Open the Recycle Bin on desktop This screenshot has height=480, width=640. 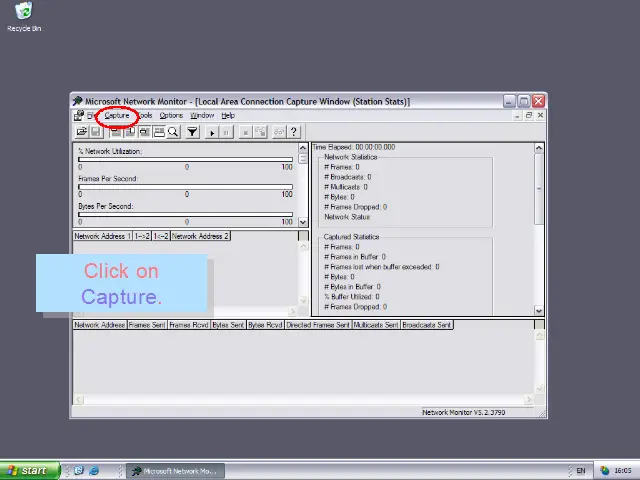click(x=23, y=14)
